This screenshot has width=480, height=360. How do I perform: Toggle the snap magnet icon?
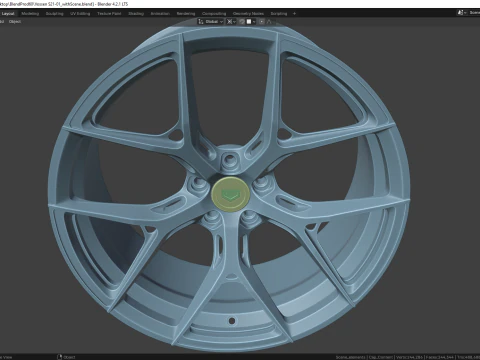click(x=242, y=22)
